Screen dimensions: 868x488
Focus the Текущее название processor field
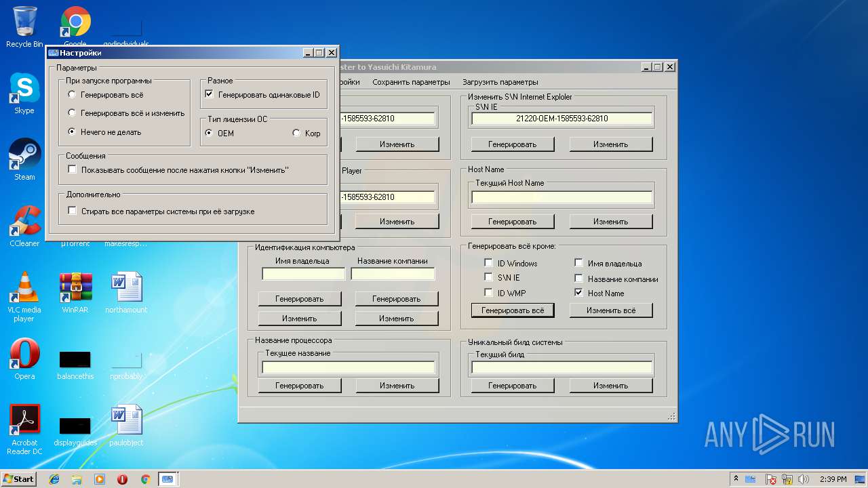point(349,367)
